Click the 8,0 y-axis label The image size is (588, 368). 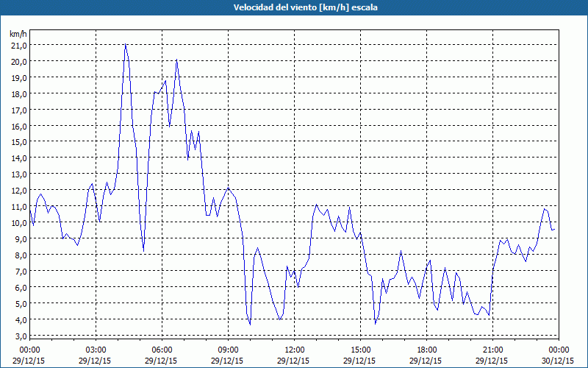(x=21, y=255)
